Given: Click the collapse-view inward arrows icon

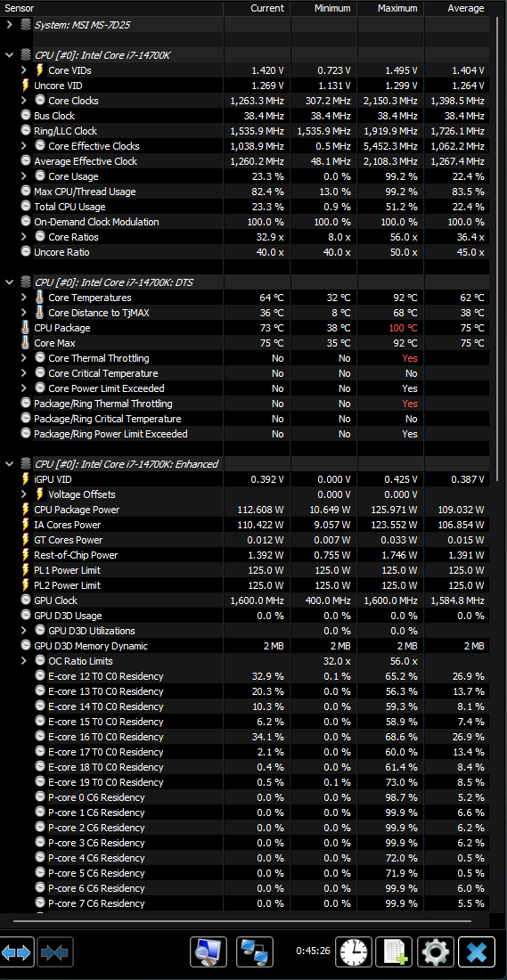Looking at the screenshot, I should (x=55, y=952).
